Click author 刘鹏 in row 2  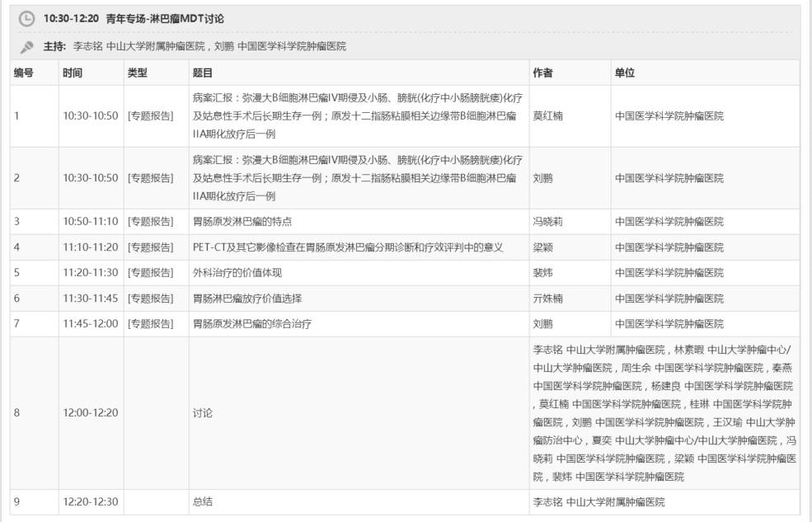[542, 178]
